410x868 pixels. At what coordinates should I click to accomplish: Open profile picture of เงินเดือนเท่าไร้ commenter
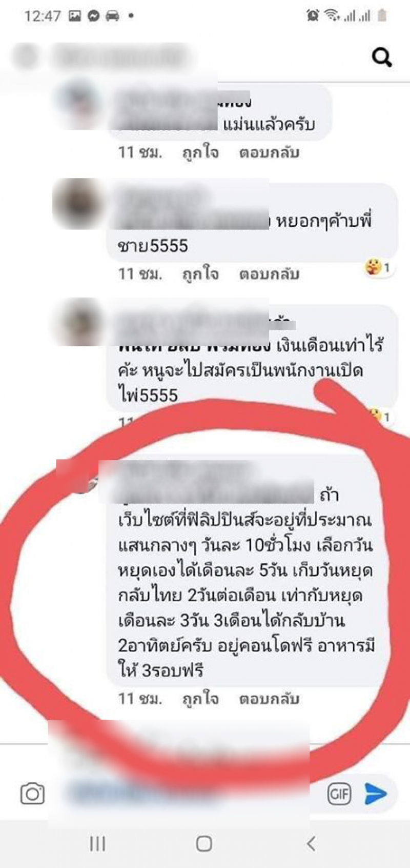pyautogui.click(x=77, y=323)
